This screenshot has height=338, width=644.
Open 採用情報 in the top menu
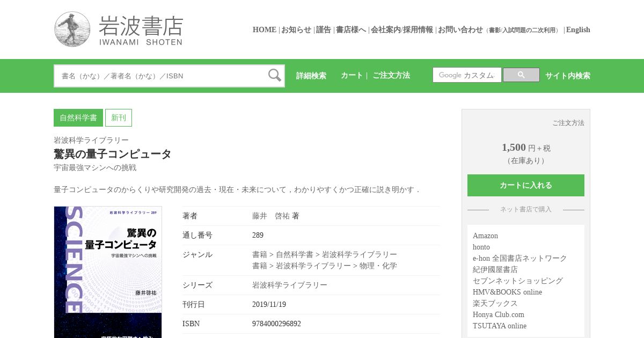pyautogui.click(x=418, y=30)
